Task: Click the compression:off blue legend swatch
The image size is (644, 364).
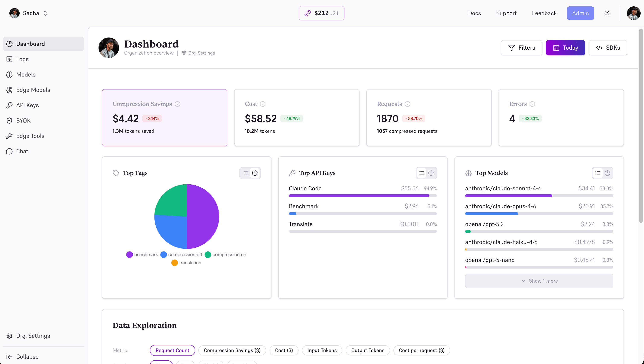Action: coord(163,254)
